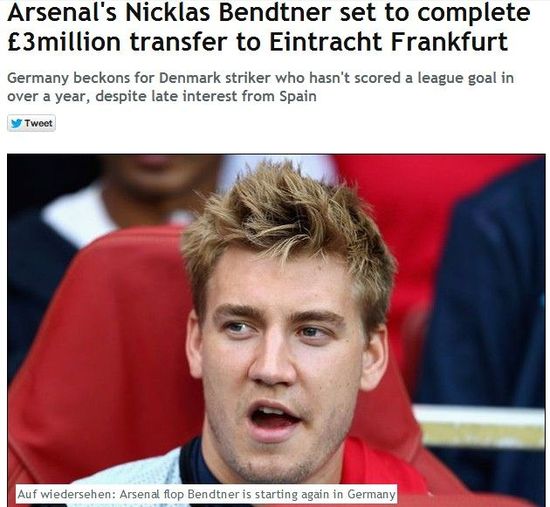Click "despite late interest from Spain" text
The width and height of the screenshot is (550, 507).
coord(206,96)
